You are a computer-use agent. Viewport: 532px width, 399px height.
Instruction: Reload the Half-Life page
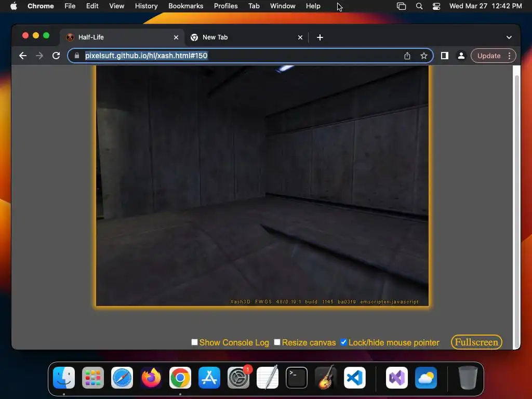[56, 56]
